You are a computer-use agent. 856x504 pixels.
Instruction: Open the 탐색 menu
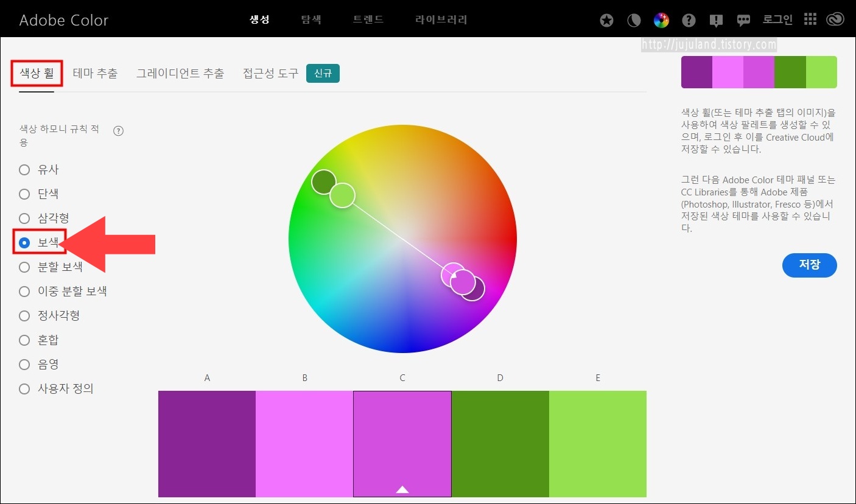[x=311, y=19]
